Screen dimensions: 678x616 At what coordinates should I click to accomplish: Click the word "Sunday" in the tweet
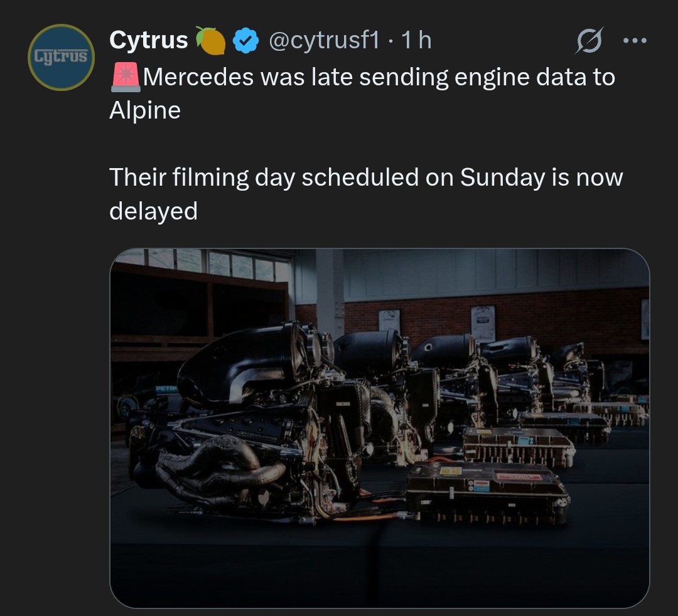point(503,178)
